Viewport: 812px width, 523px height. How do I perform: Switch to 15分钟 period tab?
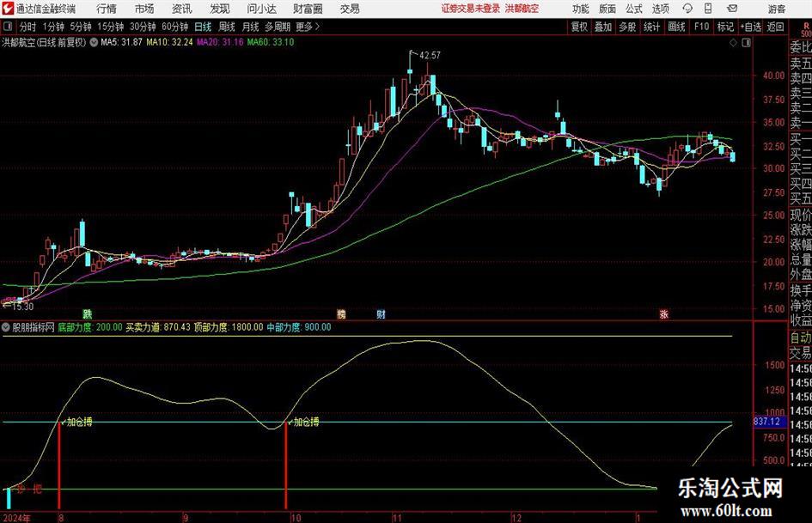click(110, 27)
